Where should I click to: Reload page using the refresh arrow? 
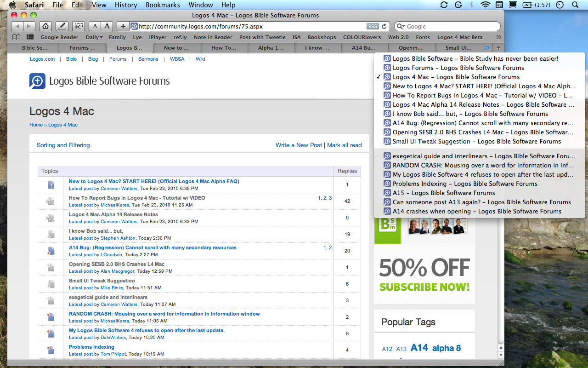[x=384, y=26]
